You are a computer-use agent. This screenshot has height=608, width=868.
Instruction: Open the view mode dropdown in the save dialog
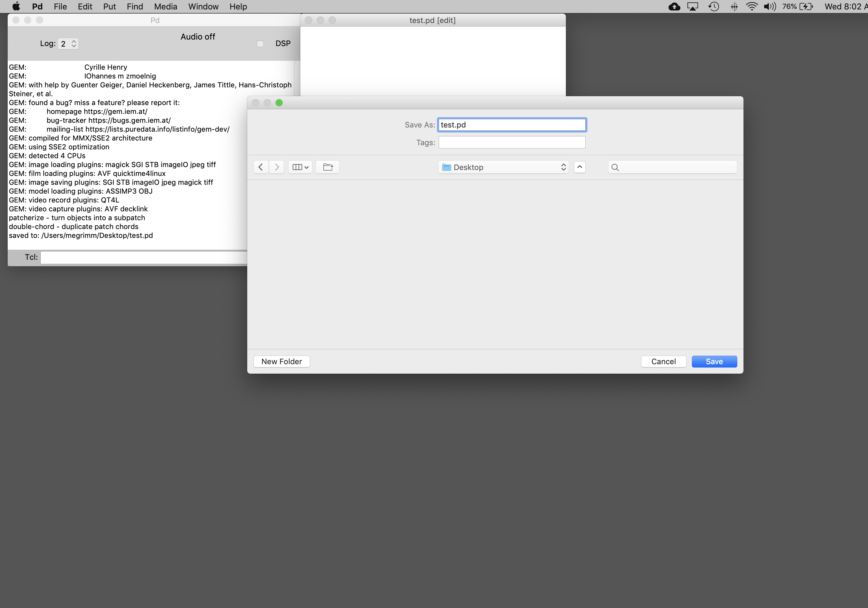[x=300, y=167]
